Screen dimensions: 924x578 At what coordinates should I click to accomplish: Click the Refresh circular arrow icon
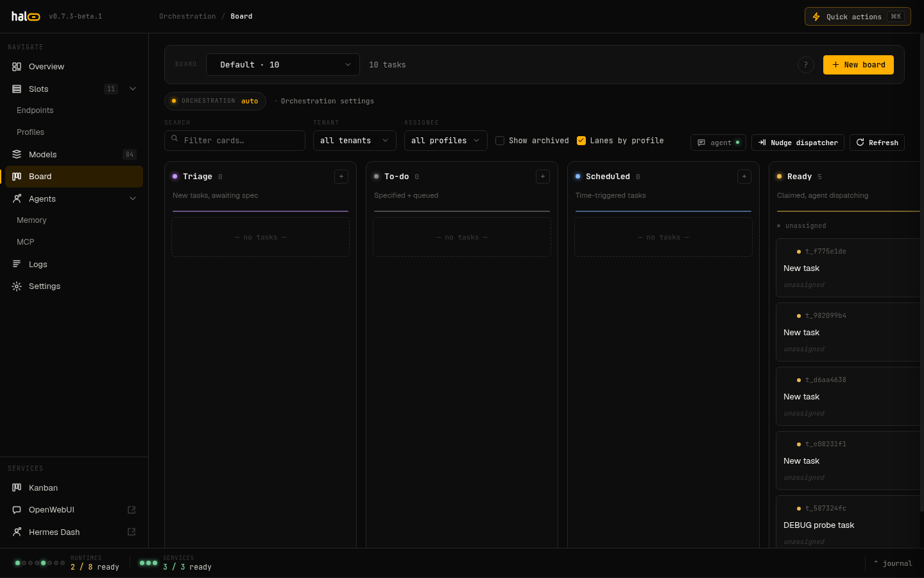860,143
